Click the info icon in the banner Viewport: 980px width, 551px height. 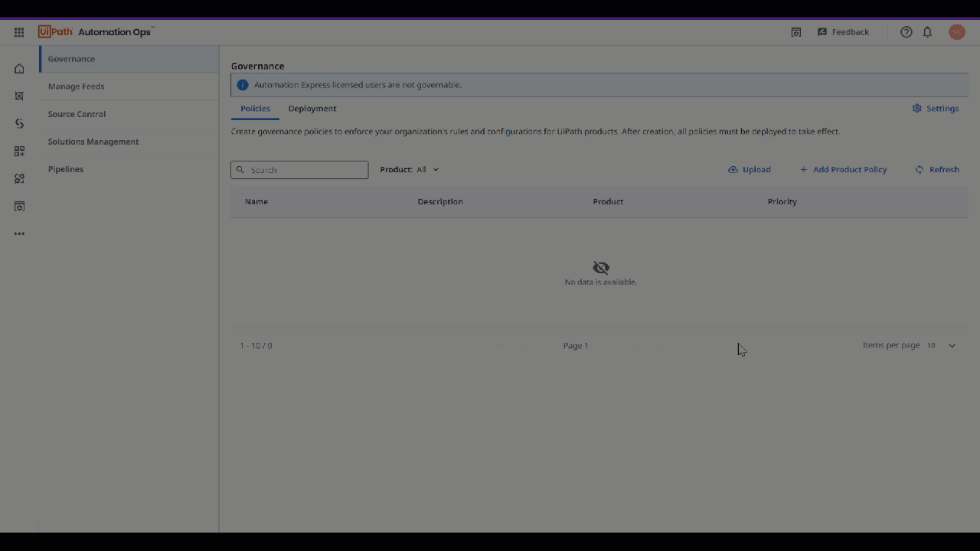pos(243,85)
